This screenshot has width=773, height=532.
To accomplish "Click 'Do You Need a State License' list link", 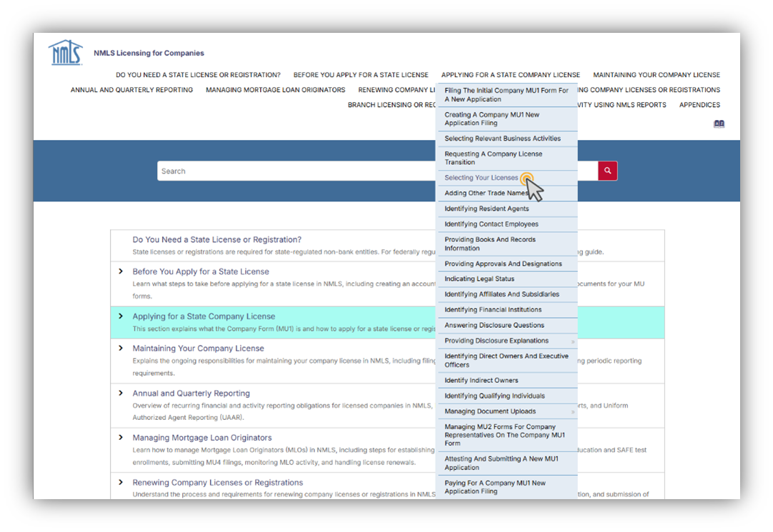I will [216, 239].
